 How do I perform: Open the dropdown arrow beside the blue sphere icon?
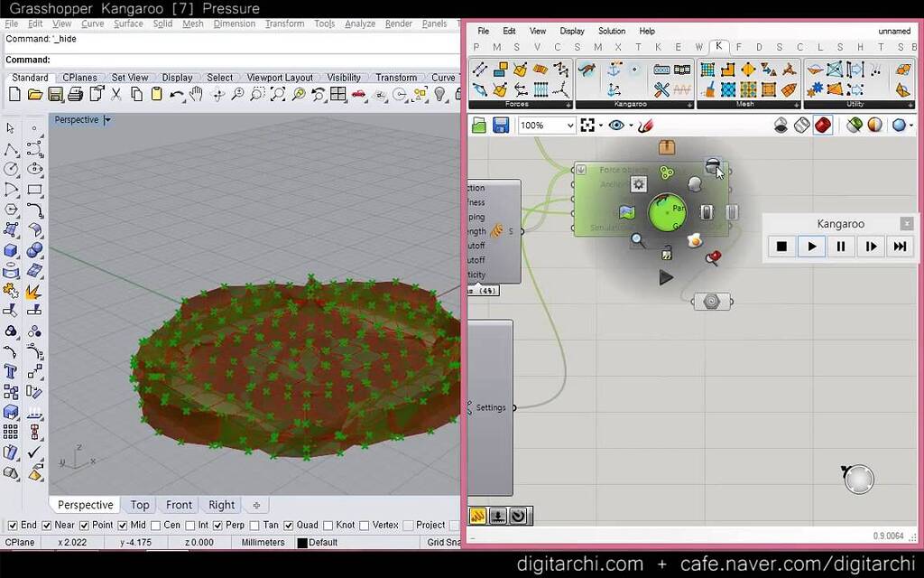pyautogui.click(x=911, y=125)
